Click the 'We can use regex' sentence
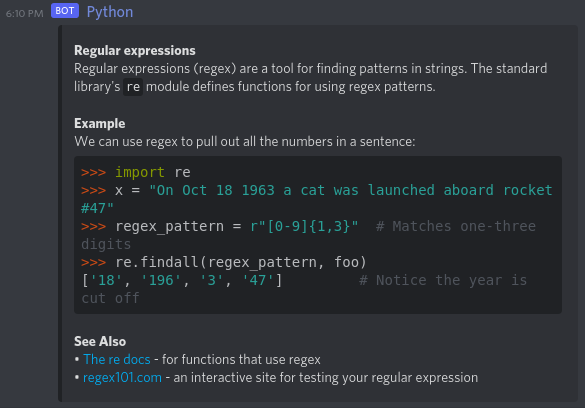The height and width of the screenshot is (408, 585). 244,142
